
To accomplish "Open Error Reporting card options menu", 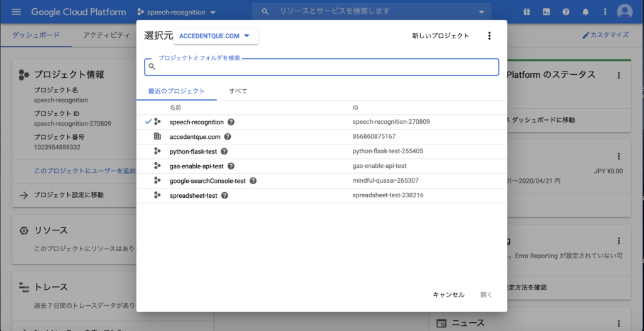I will (x=619, y=241).
